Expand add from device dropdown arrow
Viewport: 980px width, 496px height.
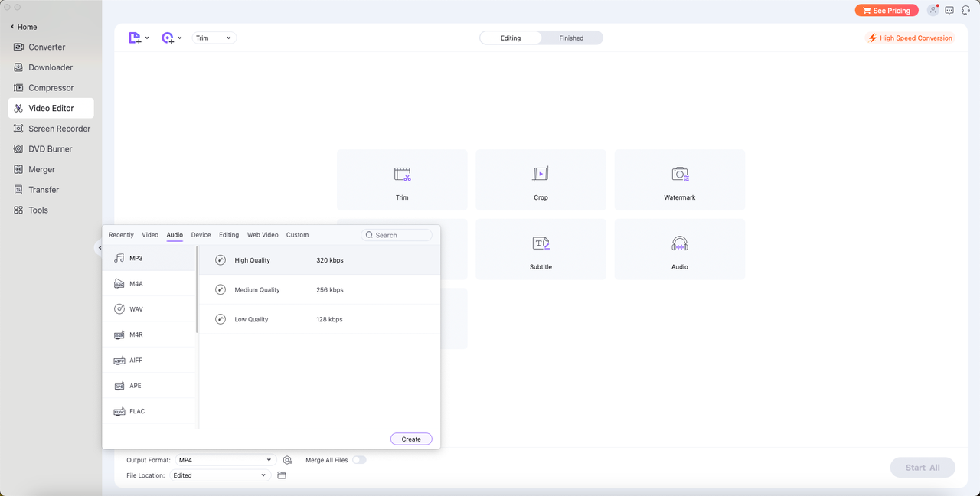click(x=180, y=38)
